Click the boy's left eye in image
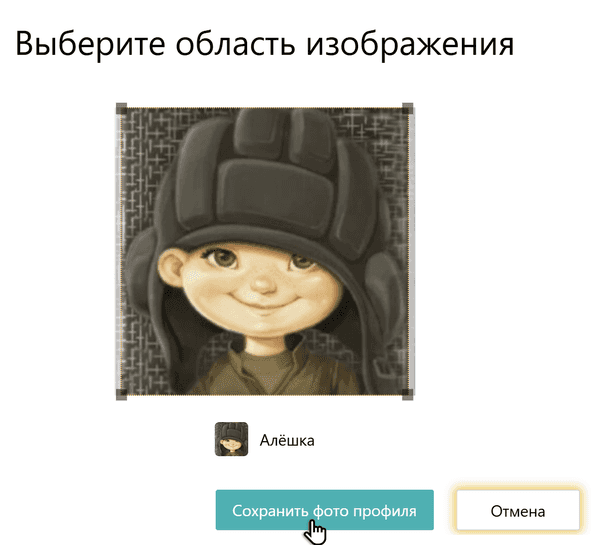 click(x=224, y=259)
